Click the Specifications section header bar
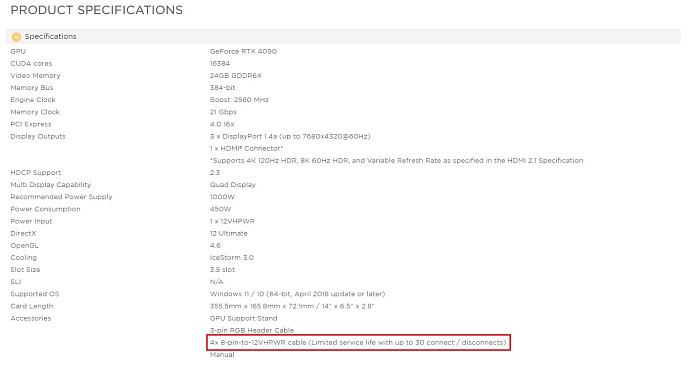700x368 pixels. tap(343, 37)
